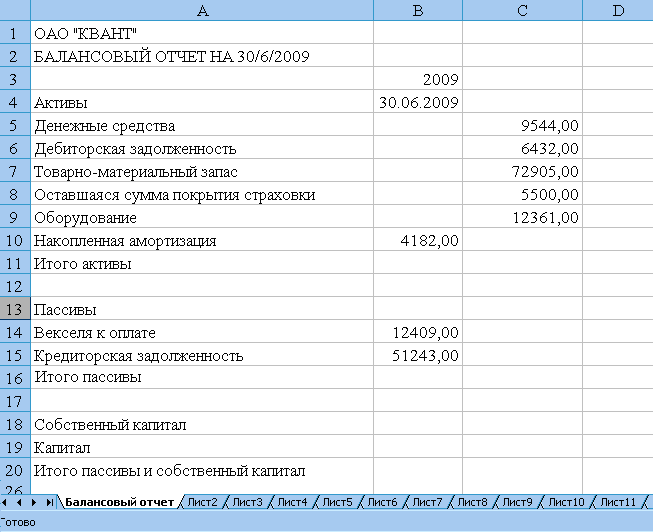Select Оставшаяся сумма покрытия страховки cell
The height and width of the screenshot is (532, 653).
click(202, 194)
